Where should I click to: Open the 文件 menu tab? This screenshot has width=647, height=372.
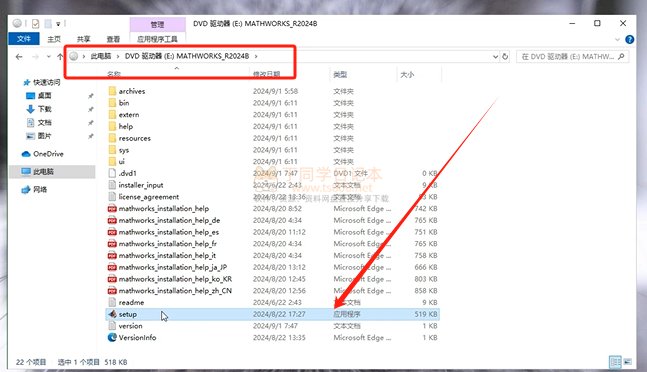(24, 39)
